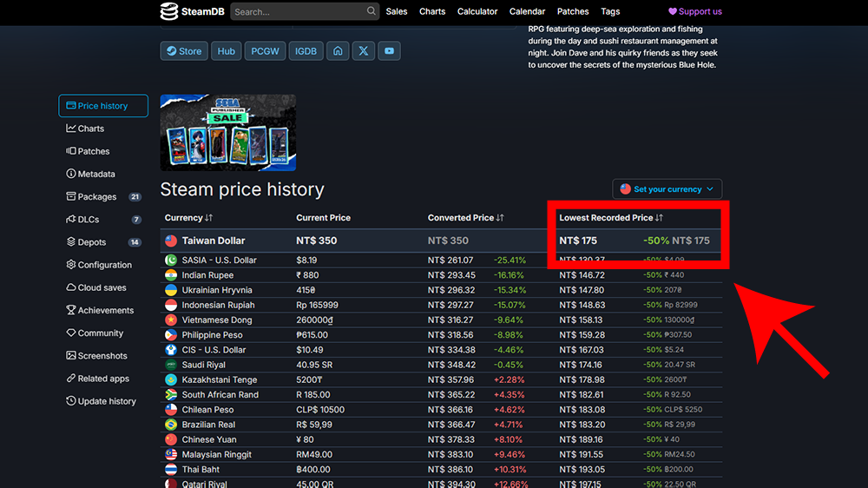Image resolution: width=868 pixels, height=488 pixels.
Task: Click the Vietnamese Dong flag icon
Action: click(171, 320)
